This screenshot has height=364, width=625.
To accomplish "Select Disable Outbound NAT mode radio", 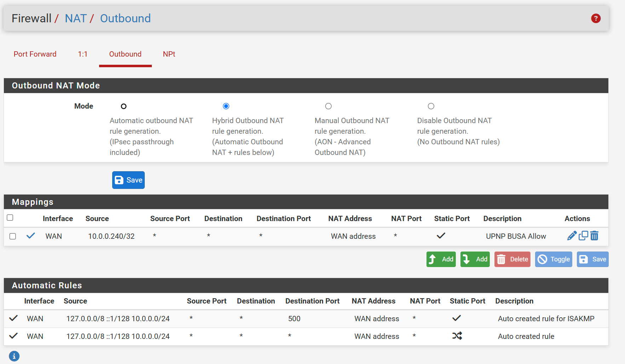I will coord(431,106).
